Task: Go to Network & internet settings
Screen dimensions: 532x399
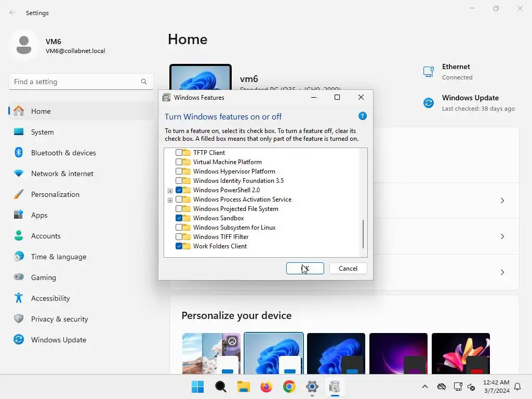Action: click(x=81, y=174)
